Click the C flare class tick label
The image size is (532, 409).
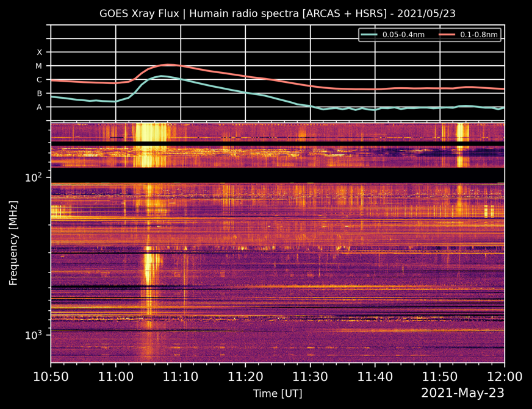pos(40,80)
